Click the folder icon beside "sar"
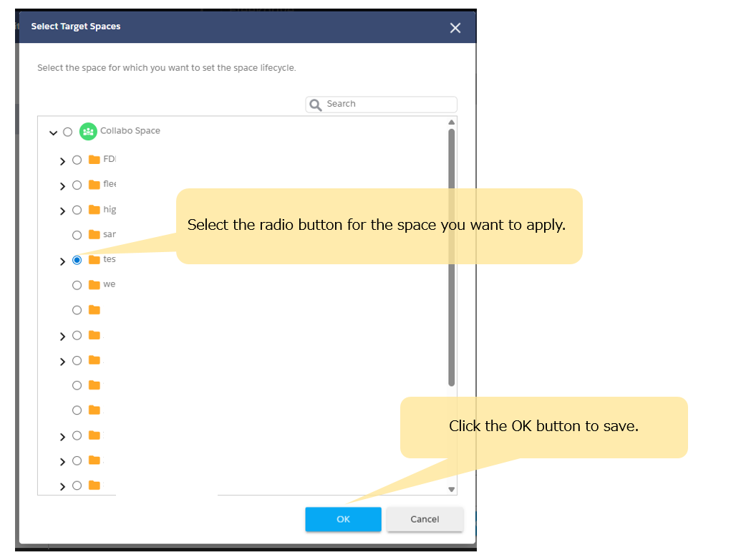731x560 pixels. 94,235
